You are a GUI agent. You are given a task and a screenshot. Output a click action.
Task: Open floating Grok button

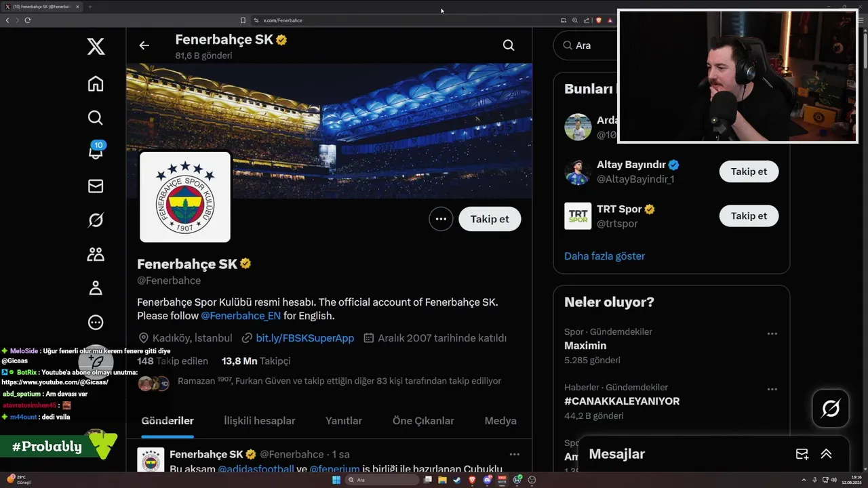(831, 408)
